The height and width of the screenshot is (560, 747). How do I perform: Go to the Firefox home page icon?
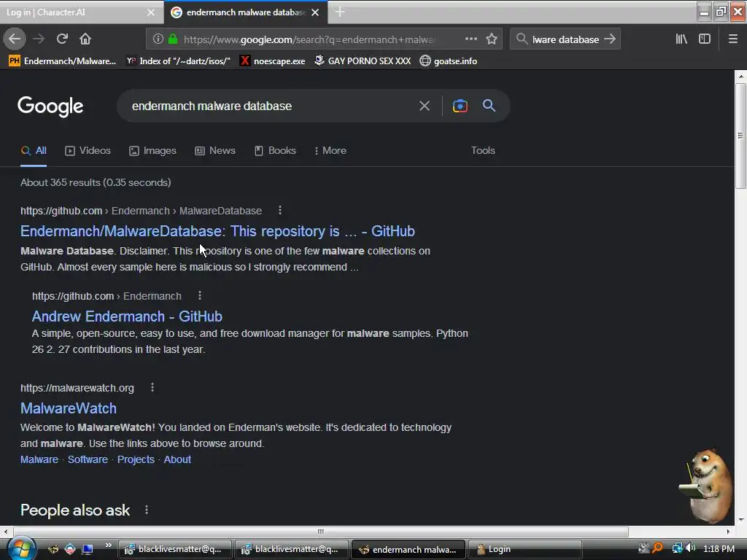click(85, 39)
